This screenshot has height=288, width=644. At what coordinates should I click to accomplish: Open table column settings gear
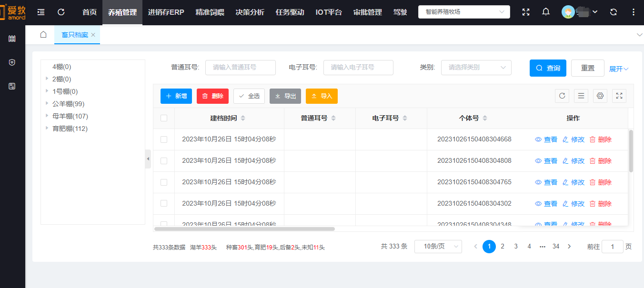(600, 96)
